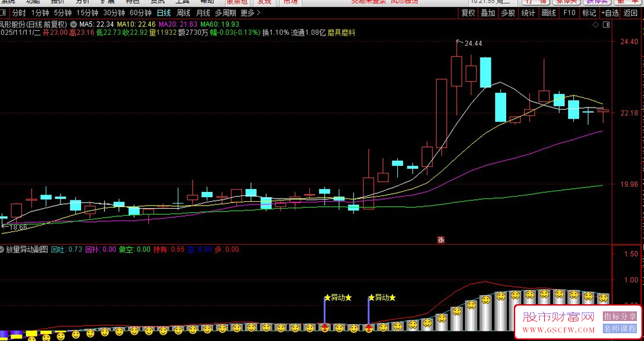Click the 放量异动副图 indicator name
The image size is (644, 341).
27,249
